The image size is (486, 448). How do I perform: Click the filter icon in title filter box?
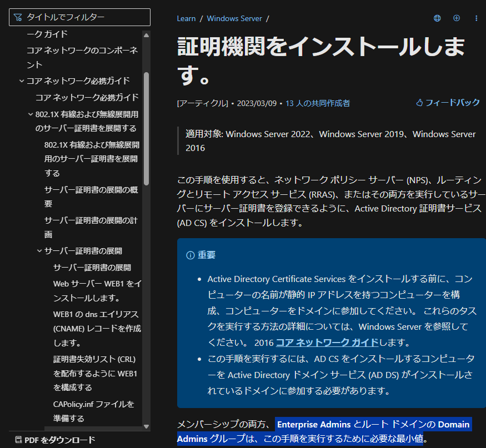point(18,17)
